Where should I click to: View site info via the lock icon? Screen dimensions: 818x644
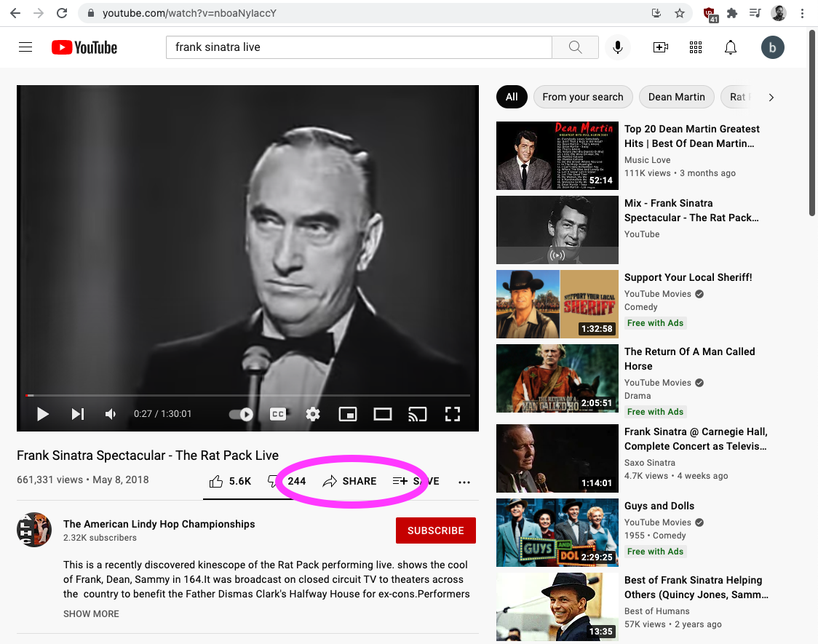tap(91, 13)
